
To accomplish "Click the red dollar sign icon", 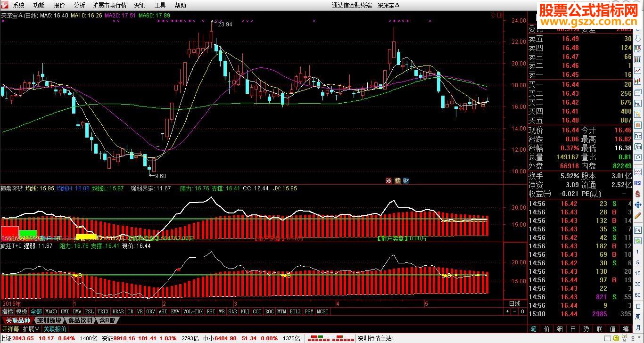I will 637,193.
